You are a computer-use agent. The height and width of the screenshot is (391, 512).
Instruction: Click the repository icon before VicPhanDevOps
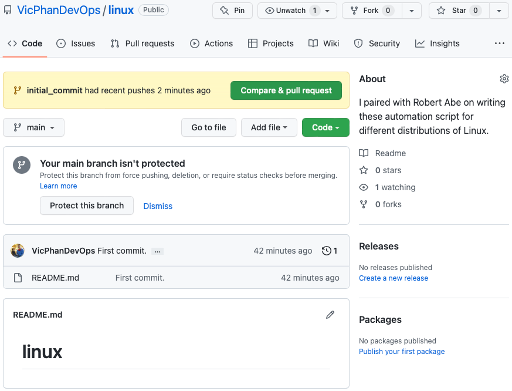pyautogui.click(x=7, y=10)
